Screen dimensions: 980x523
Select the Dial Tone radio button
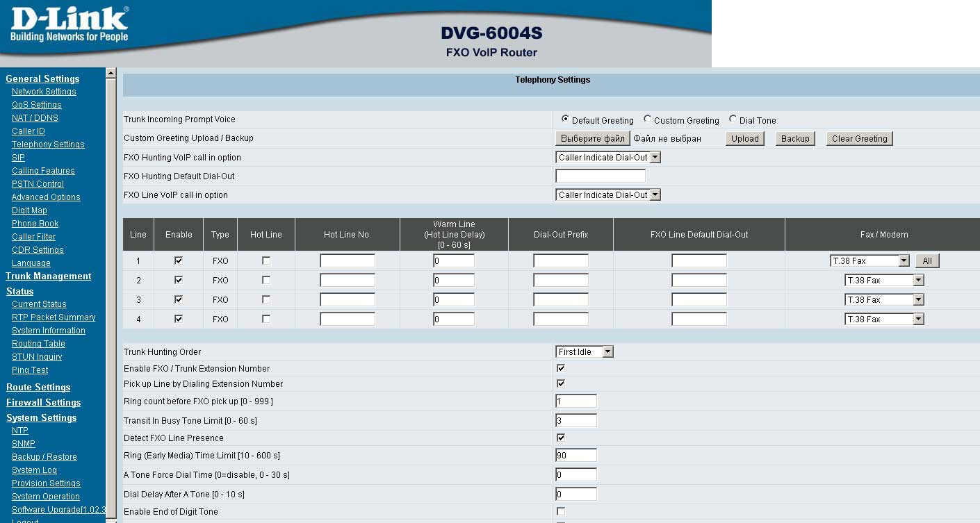(x=733, y=119)
